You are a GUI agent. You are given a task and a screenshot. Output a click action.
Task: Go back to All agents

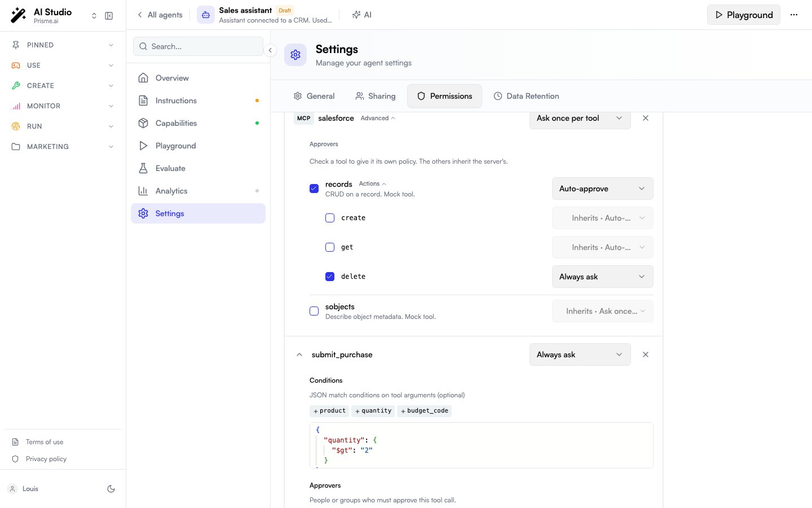160,15
